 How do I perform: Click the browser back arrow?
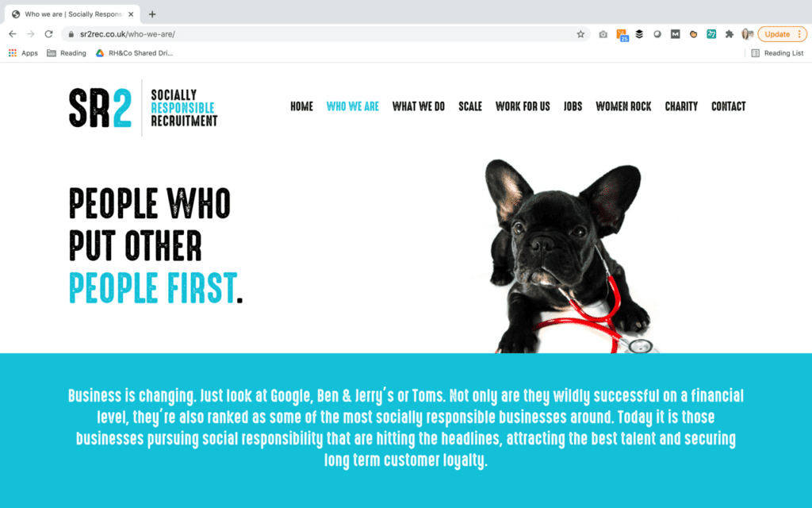coord(13,34)
